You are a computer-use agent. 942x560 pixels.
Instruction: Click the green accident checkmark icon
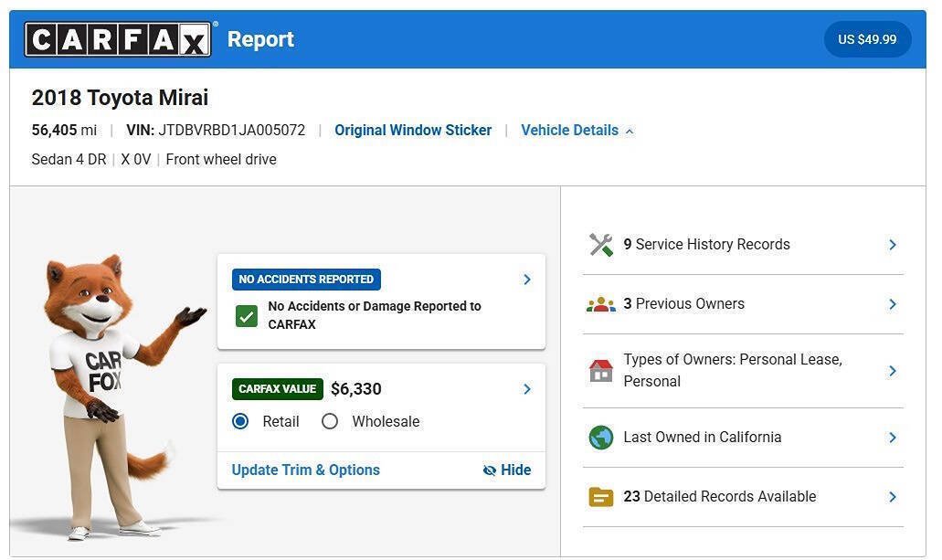tap(247, 316)
